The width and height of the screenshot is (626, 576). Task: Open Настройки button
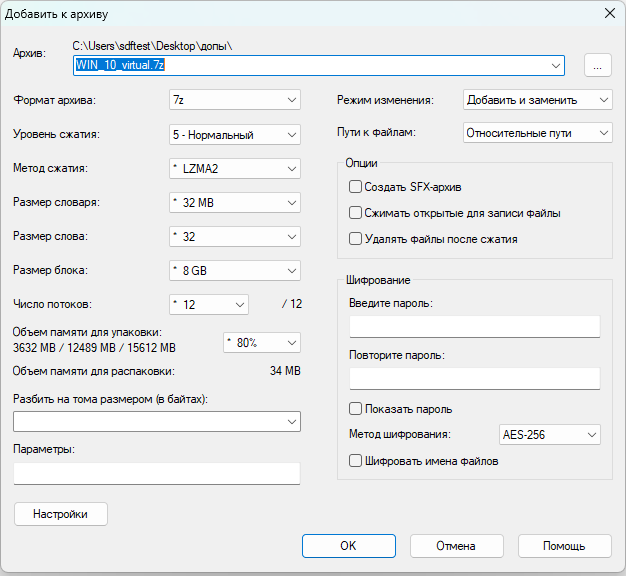point(61,514)
